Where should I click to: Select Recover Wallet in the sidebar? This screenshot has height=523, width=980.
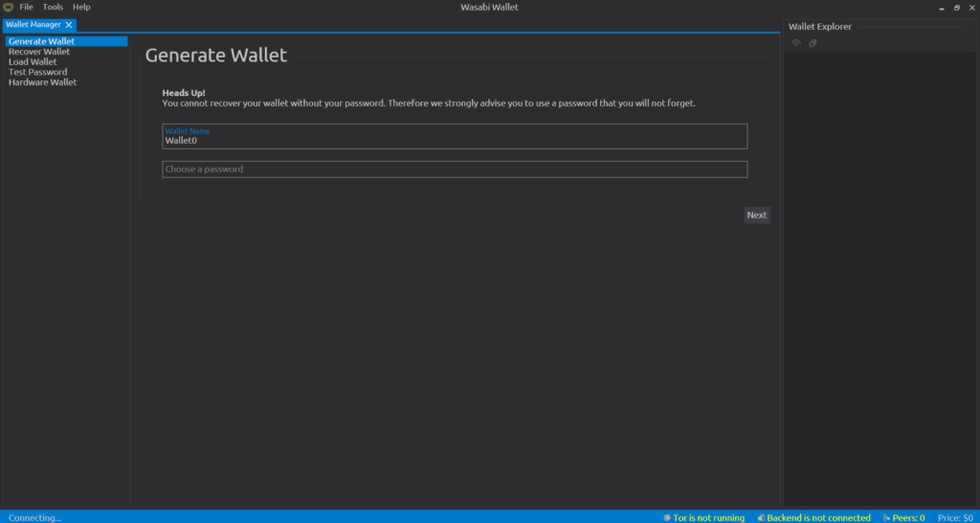(66, 52)
